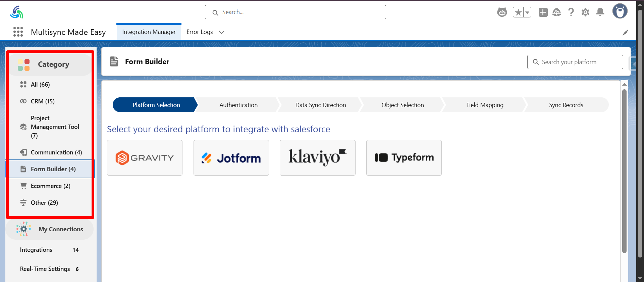644x282 pixels.
Task: Click the CRM category icon
Action: point(23,101)
